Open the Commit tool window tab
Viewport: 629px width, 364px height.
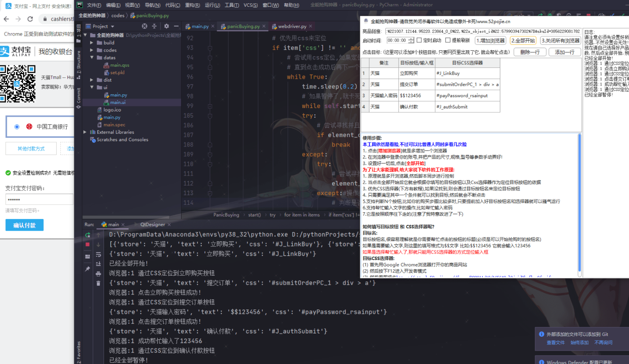pos(78,97)
